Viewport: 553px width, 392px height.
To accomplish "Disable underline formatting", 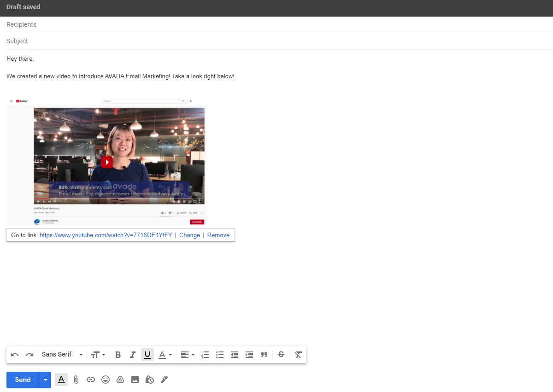I will pyautogui.click(x=147, y=355).
